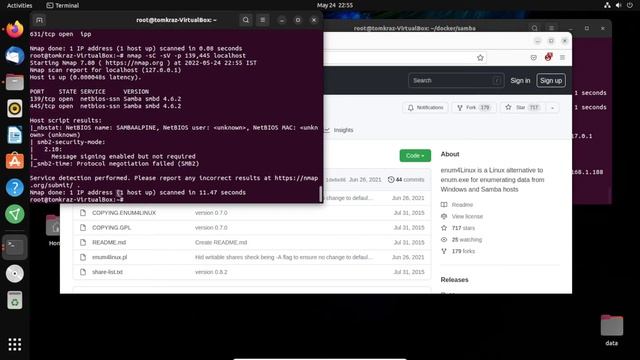Viewport: 640px width, 360px height.
Task: Star the repository
Action: 523,107
